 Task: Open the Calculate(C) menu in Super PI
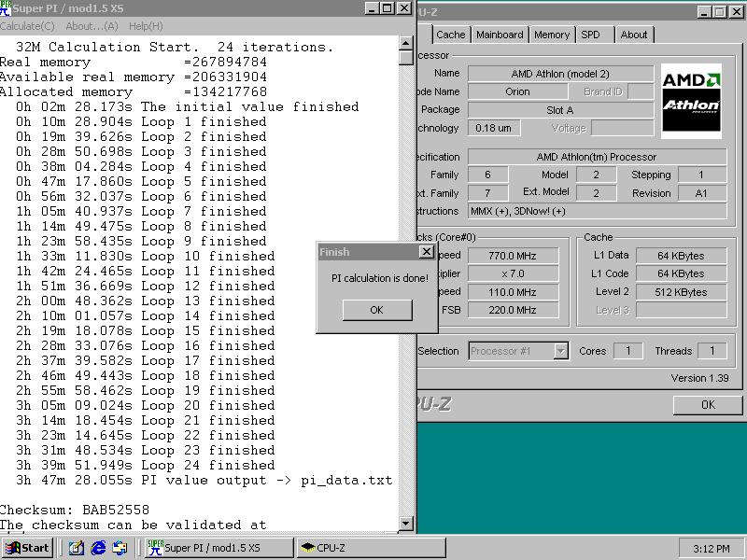pos(27,26)
